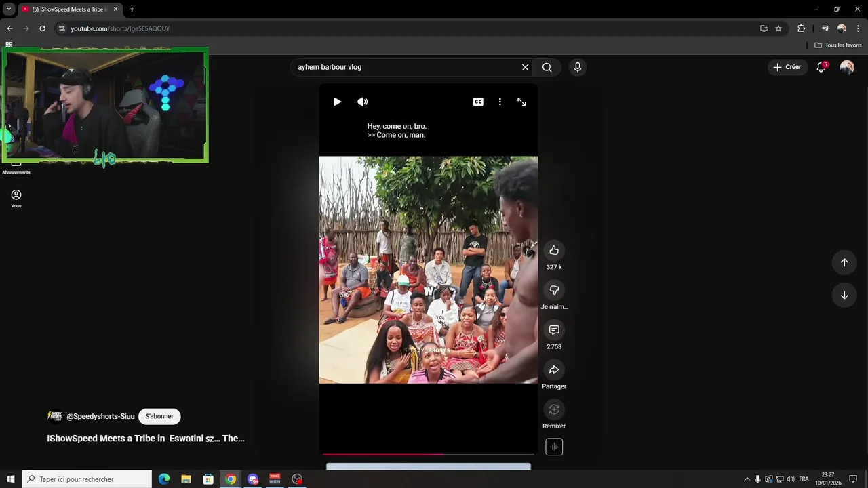The height and width of the screenshot is (488, 868).
Task: Open the 2 753 comments panel
Action: pos(554,330)
